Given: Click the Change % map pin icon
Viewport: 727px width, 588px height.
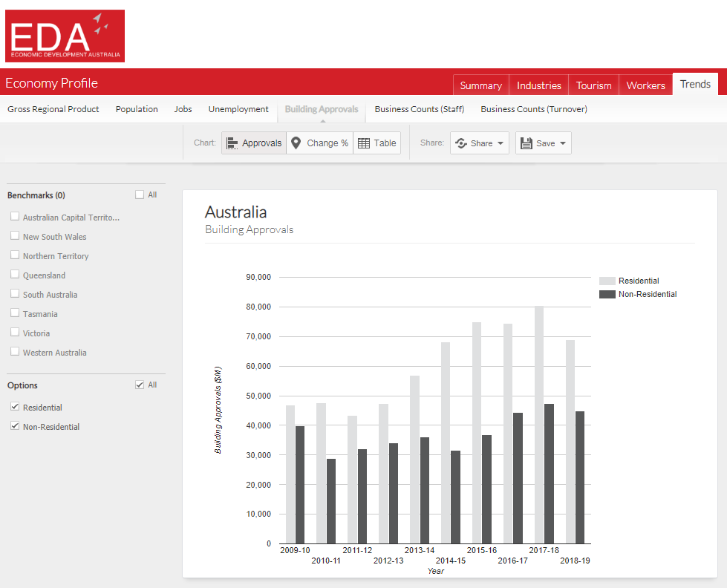Looking at the screenshot, I should [x=296, y=143].
